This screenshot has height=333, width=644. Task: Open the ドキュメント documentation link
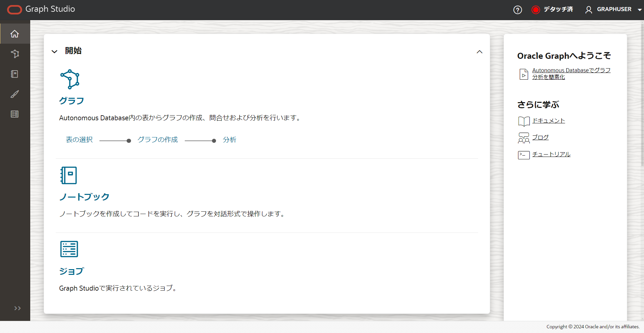pos(549,120)
